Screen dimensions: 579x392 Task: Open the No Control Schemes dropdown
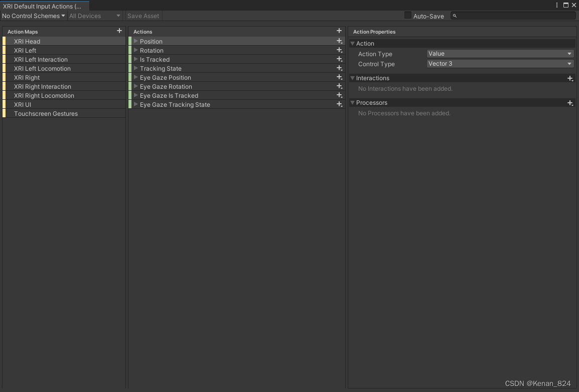[33, 16]
